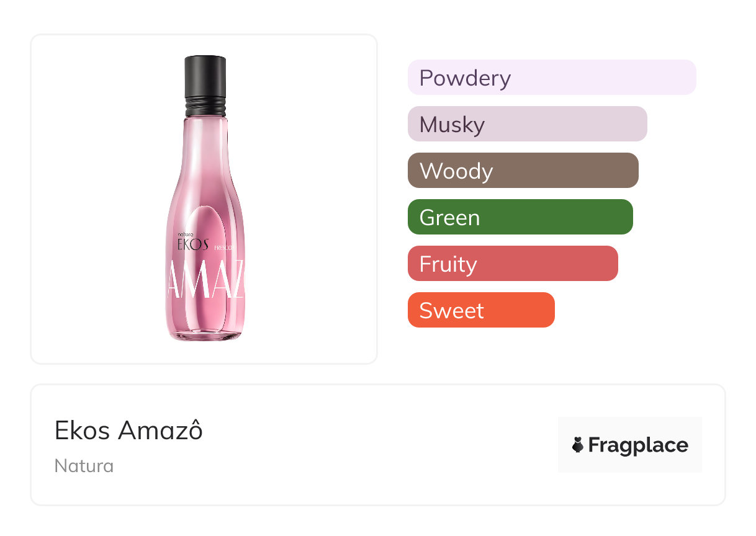Image resolution: width=756 pixels, height=536 pixels.
Task: Click the FRESCOR text on the bottle
Action: (x=223, y=248)
